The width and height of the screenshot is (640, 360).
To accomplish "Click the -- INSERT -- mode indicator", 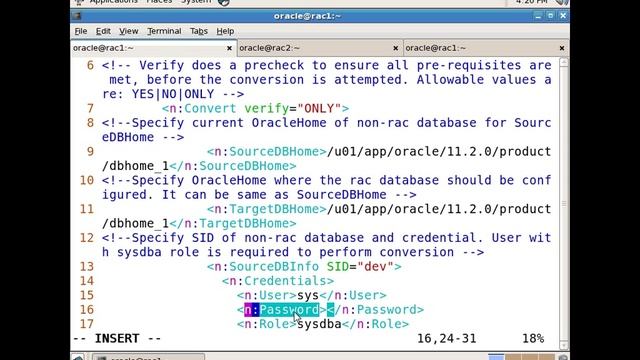I will pyautogui.click(x=117, y=338).
